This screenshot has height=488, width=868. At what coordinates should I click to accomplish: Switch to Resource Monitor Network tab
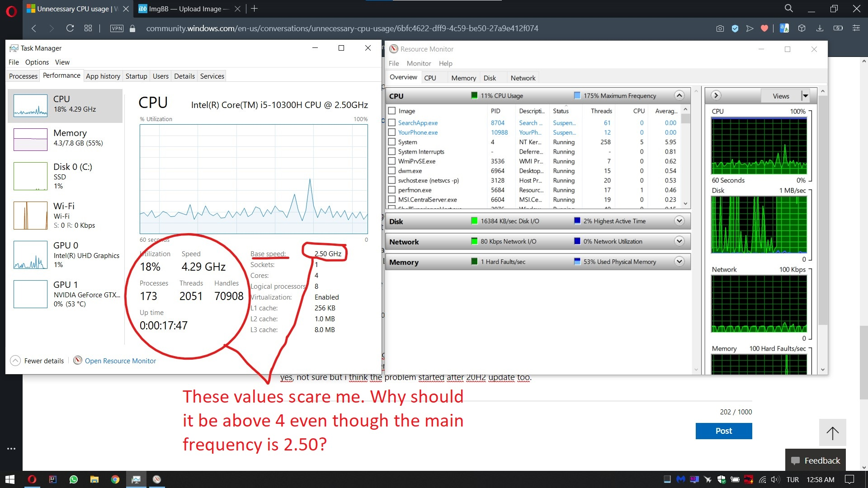523,78
